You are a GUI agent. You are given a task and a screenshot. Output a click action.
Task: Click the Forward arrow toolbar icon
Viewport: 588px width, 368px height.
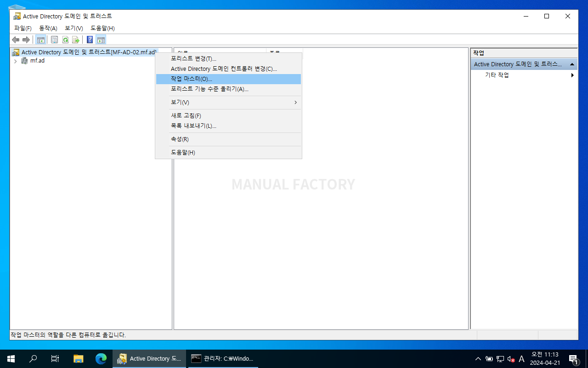[26, 40]
